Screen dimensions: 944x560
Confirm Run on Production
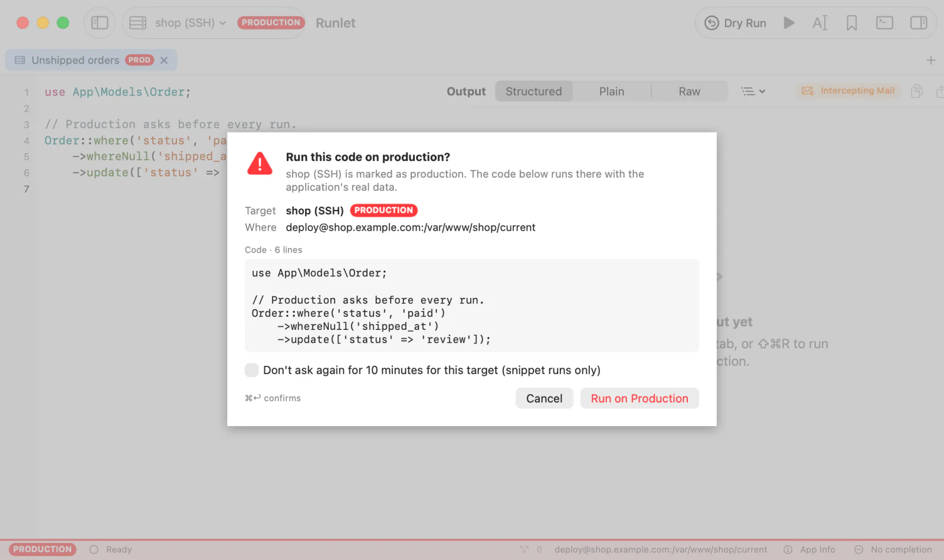tap(640, 398)
